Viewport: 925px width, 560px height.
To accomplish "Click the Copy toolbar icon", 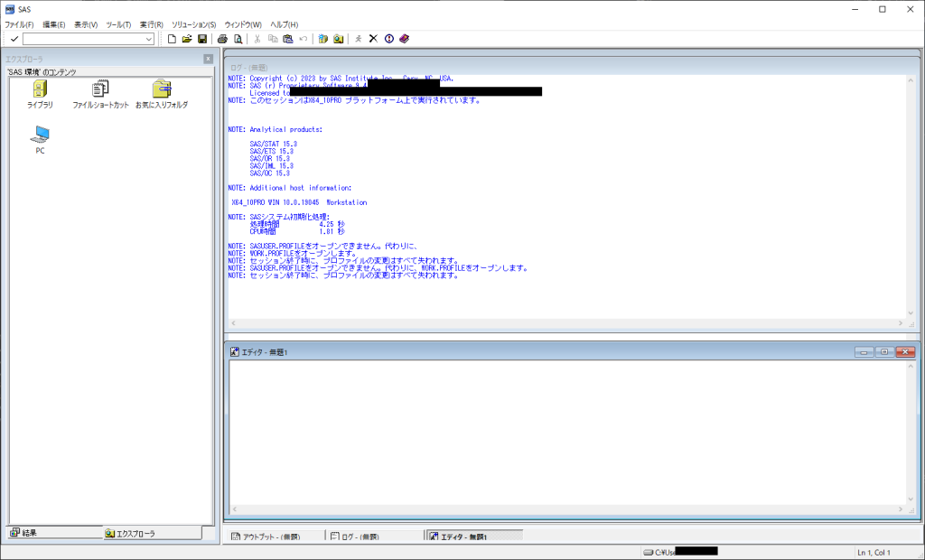I will pos(273,39).
